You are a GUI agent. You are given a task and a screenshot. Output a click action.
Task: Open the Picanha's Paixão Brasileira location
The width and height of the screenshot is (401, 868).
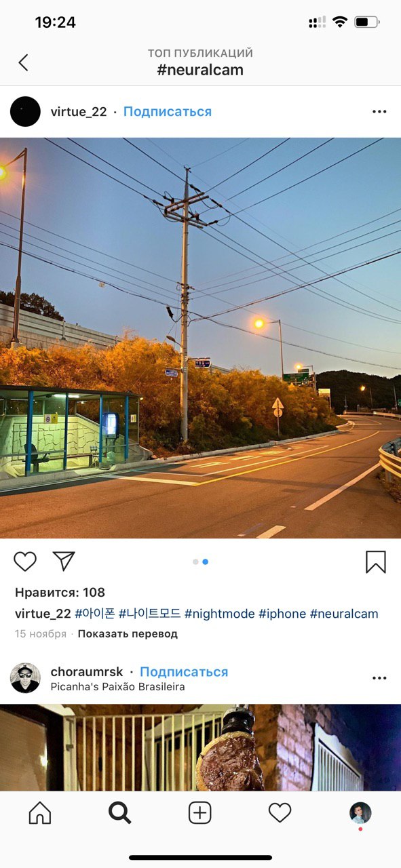(117, 686)
